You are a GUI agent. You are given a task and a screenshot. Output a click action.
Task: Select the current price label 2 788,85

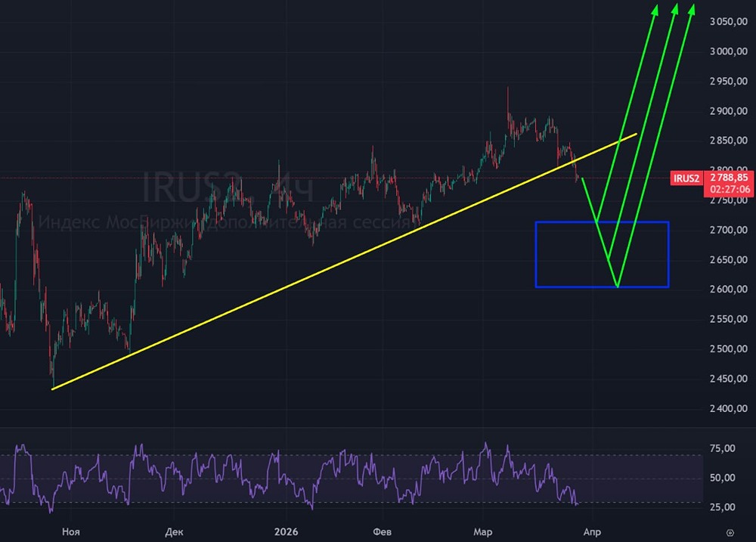tap(729, 178)
